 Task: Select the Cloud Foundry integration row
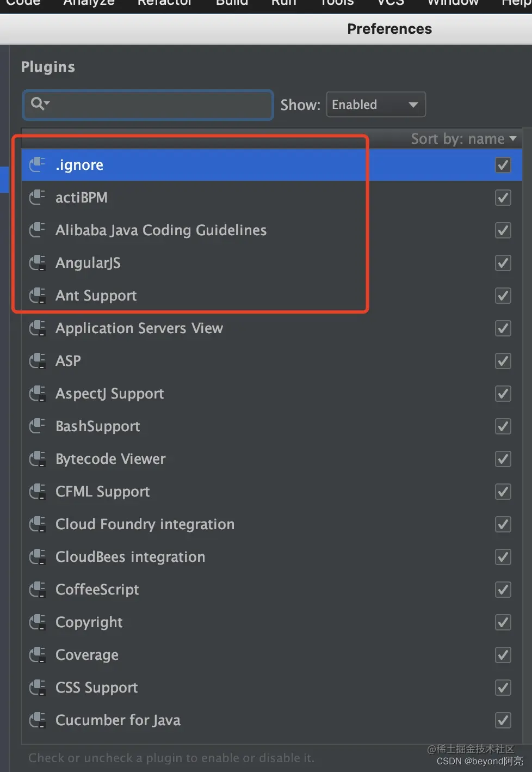(271, 524)
